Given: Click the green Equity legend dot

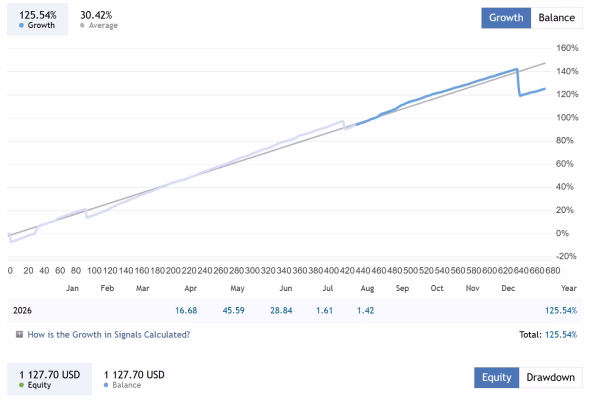Looking at the screenshot, I should [21, 385].
